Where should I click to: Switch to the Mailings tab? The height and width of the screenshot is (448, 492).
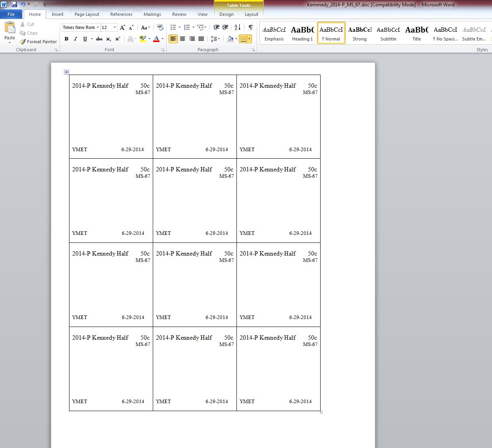coord(152,14)
